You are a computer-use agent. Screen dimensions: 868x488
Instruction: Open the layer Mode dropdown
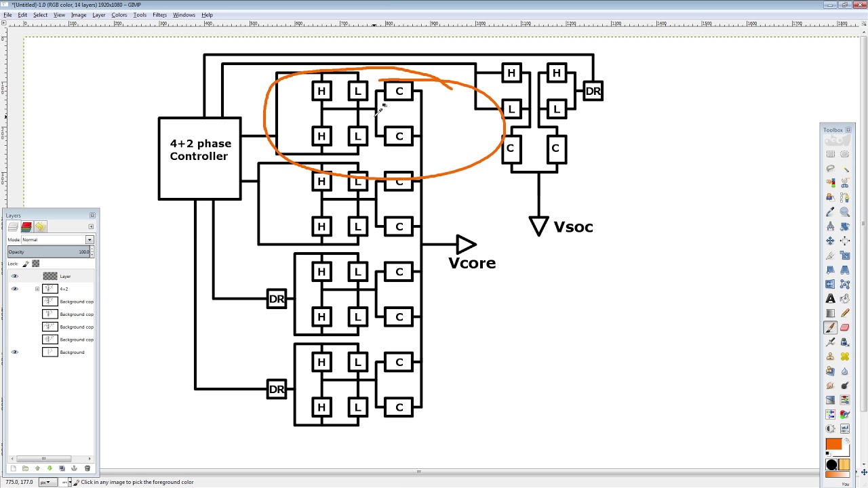click(x=57, y=240)
